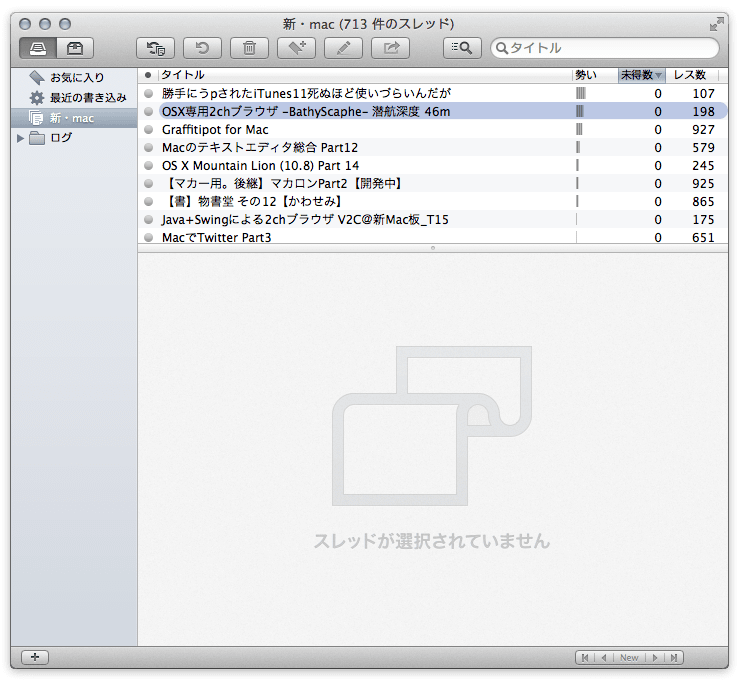Open the Graffitipot for Mac thread
Screen dimensions: 740x680
point(215,129)
